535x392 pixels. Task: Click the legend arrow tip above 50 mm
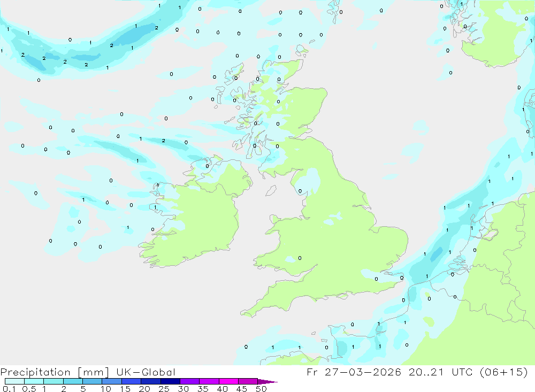click(267, 382)
